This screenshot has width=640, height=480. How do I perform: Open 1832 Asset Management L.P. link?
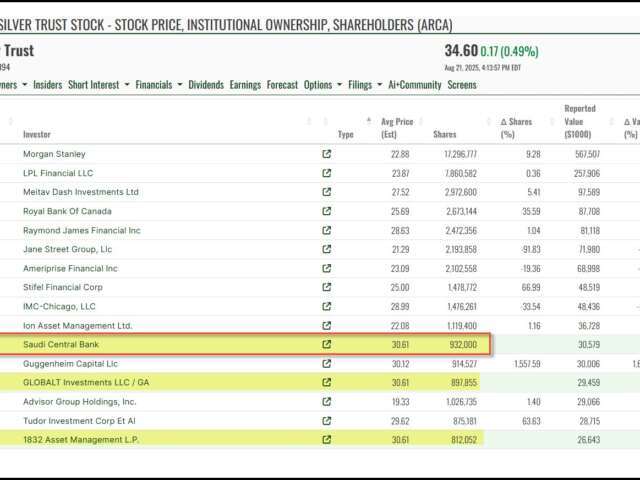point(81,440)
